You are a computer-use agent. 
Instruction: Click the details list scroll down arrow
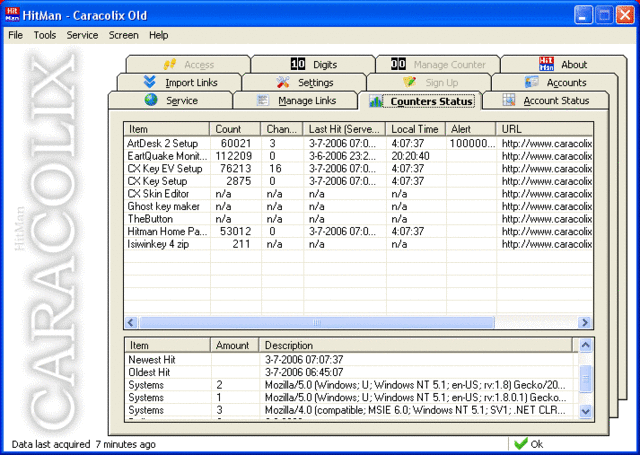tap(585, 411)
